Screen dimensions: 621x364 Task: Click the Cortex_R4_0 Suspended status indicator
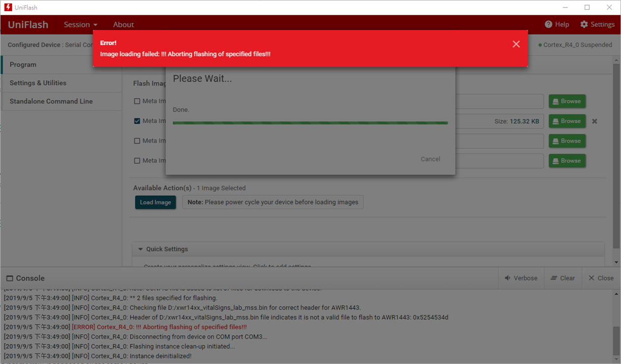pos(575,45)
